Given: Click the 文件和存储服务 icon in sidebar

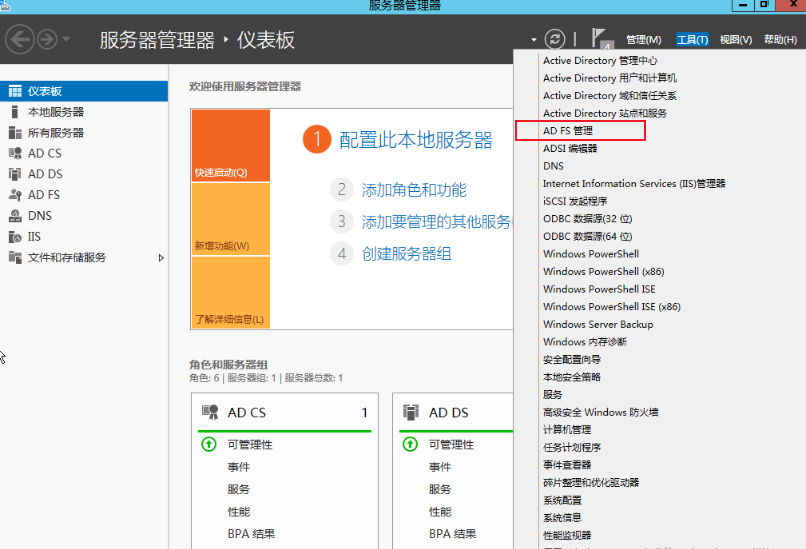Looking at the screenshot, I should 15,257.
